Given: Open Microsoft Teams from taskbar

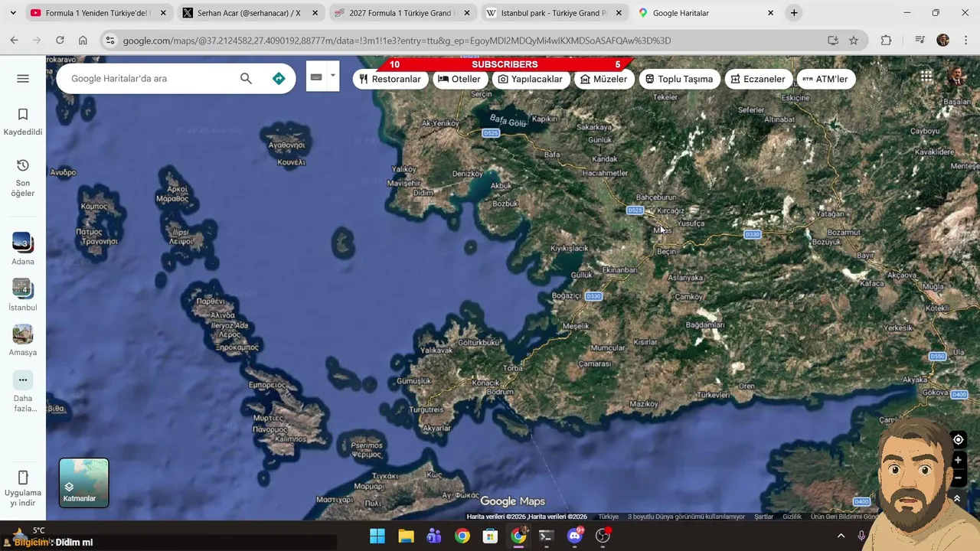Looking at the screenshot, I should point(434,536).
